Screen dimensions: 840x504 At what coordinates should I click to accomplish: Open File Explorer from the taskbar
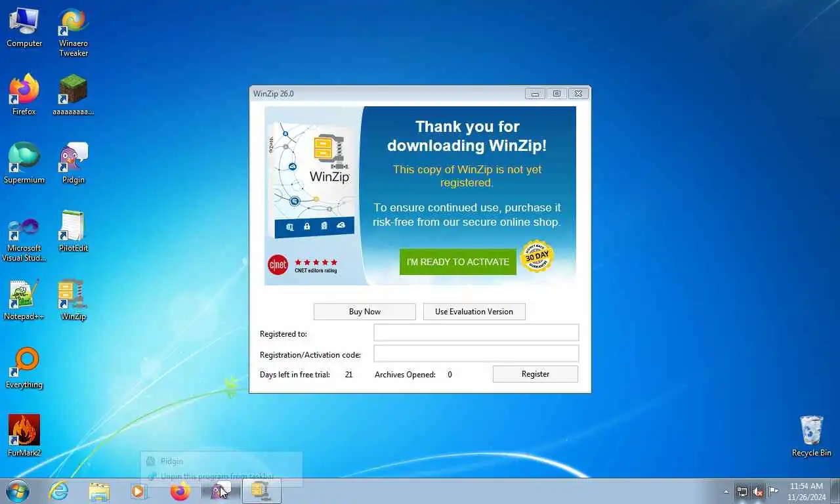99,491
